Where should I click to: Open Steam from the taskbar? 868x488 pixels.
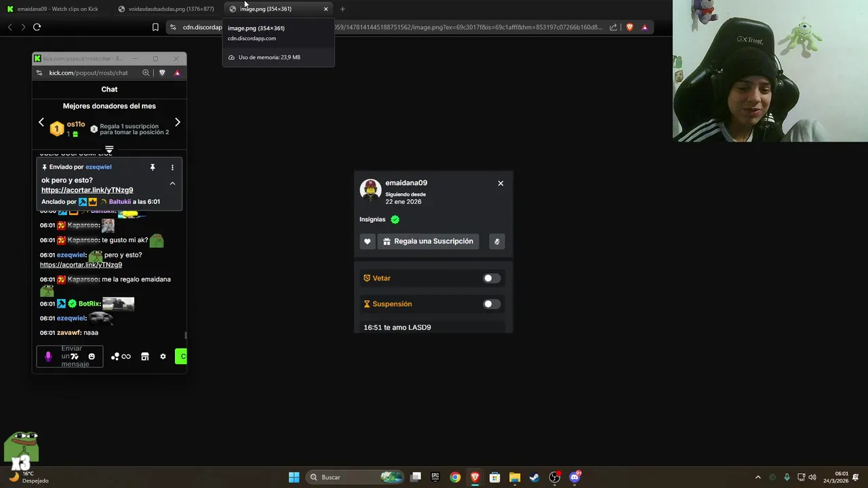coord(534,477)
